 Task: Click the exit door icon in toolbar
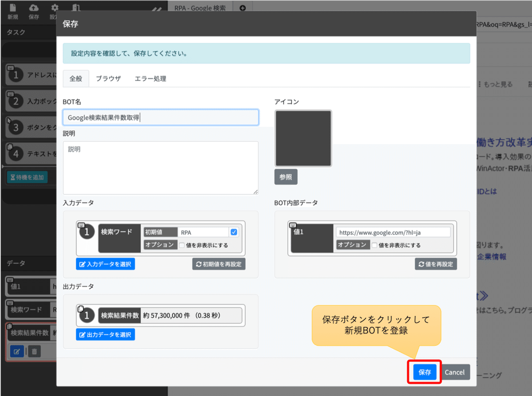(75, 8)
